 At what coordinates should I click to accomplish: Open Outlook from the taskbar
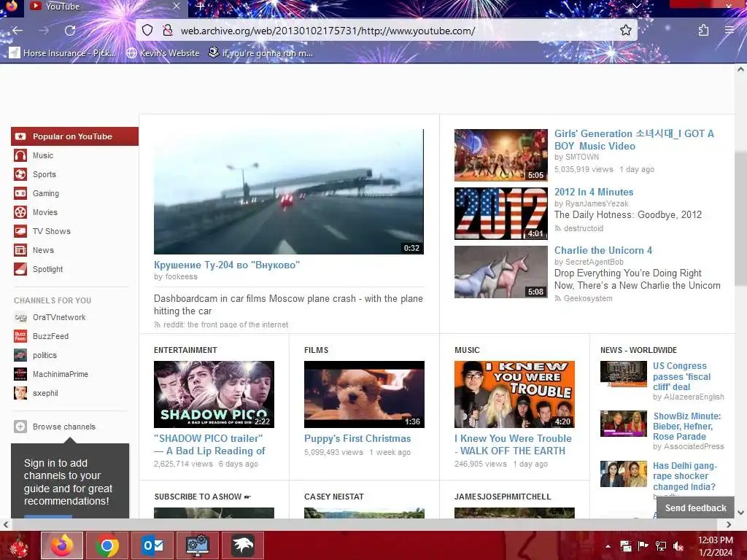pyautogui.click(x=152, y=545)
